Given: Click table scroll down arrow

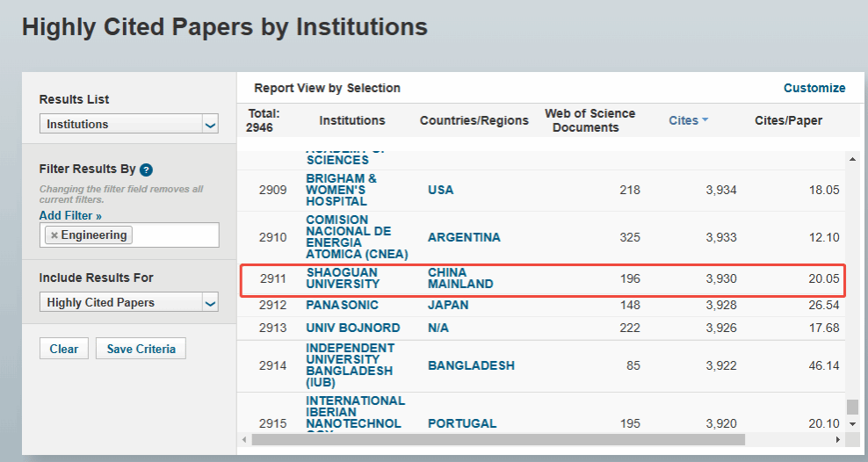Looking at the screenshot, I should pyautogui.click(x=852, y=424).
